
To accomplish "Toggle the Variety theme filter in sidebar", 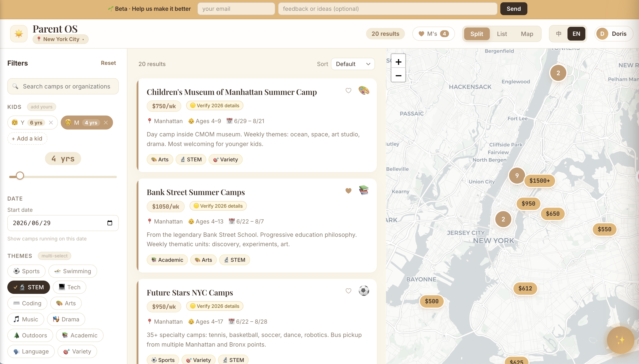I will tap(77, 351).
